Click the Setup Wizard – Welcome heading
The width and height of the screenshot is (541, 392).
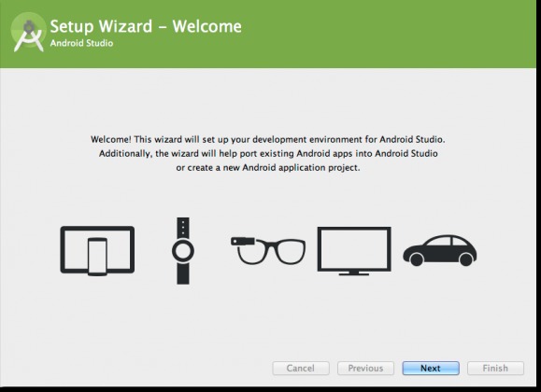146,26
